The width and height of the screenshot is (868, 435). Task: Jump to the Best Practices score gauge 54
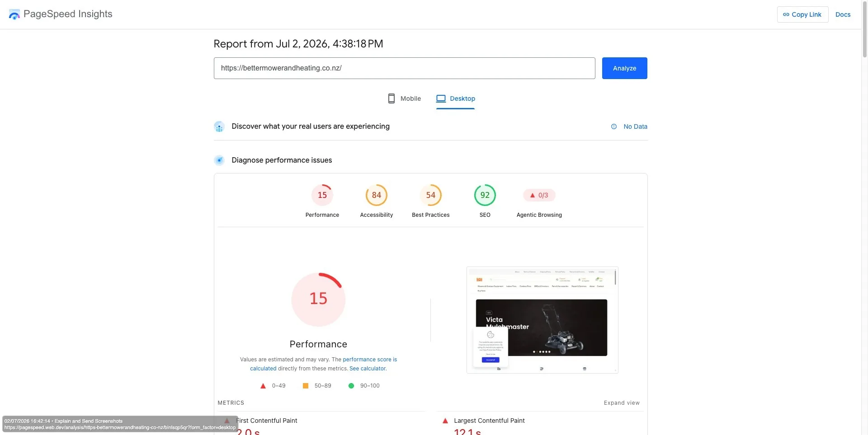point(431,195)
